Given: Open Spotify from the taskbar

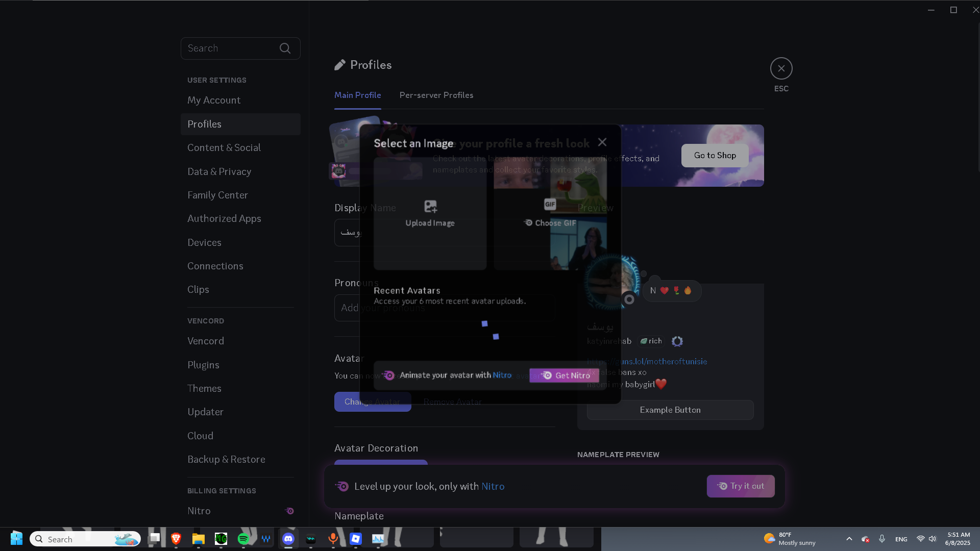Looking at the screenshot, I should (243, 539).
